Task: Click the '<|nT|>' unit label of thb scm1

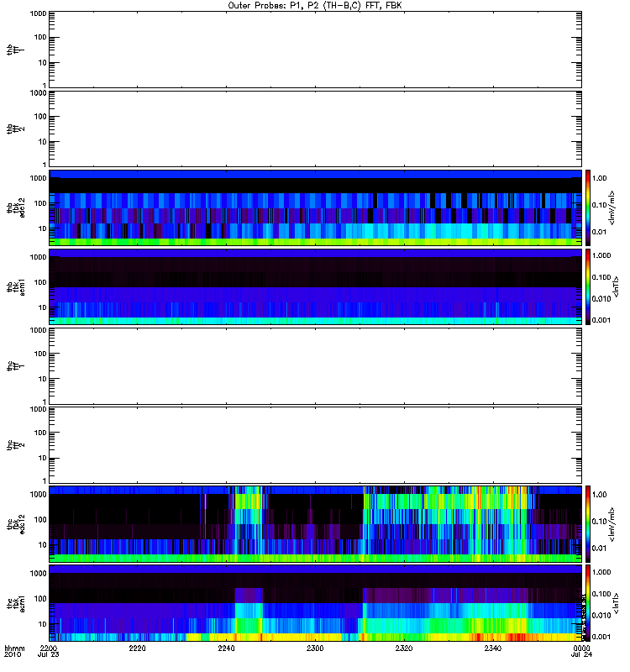Action: pyautogui.click(x=617, y=286)
